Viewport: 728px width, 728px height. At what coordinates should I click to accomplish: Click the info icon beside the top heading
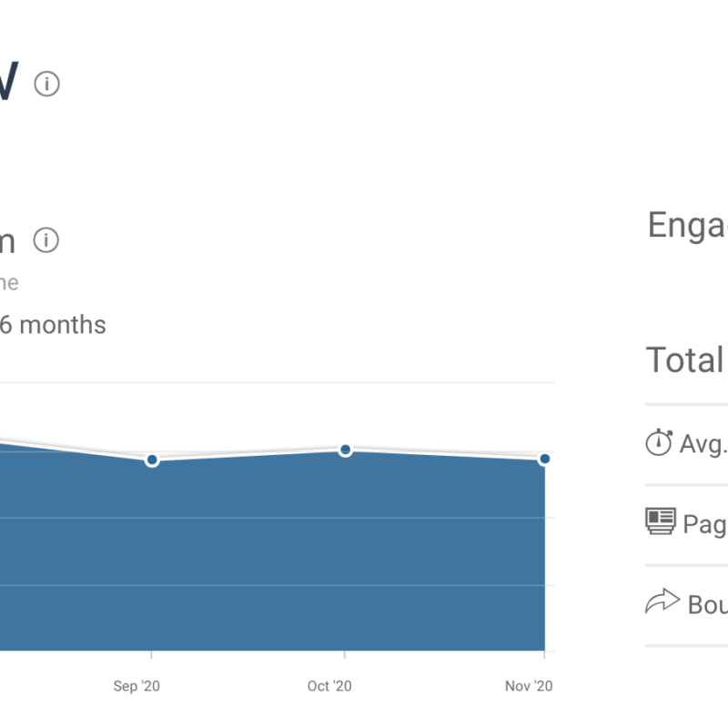(x=47, y=85)
